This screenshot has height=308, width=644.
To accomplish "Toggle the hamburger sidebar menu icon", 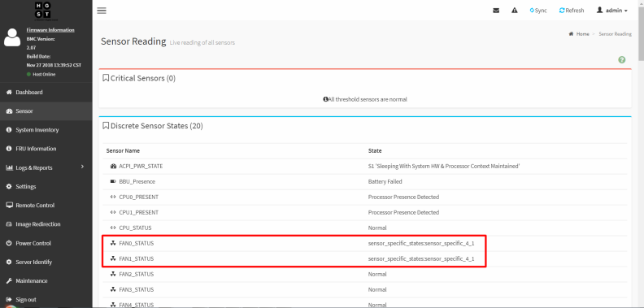I will point(102,11).
